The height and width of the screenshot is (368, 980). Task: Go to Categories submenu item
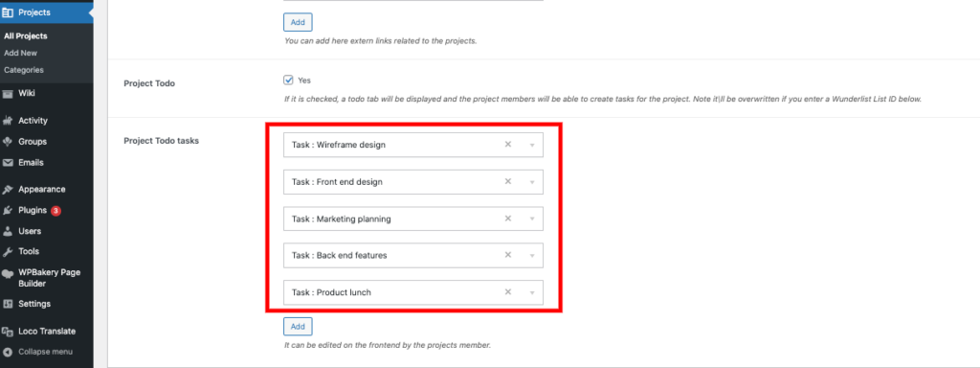tap(24, 70)
